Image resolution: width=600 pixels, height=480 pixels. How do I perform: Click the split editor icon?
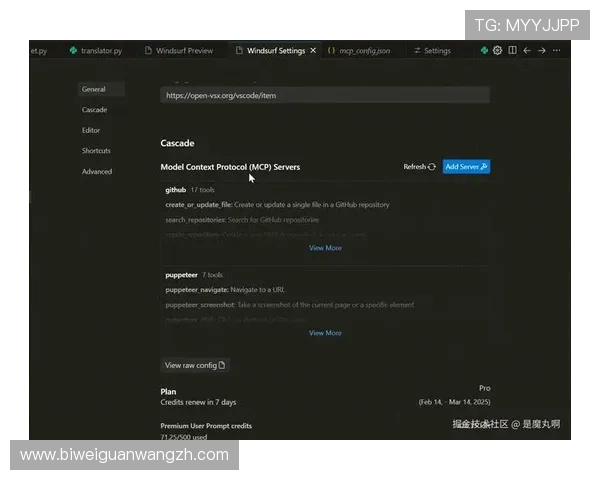tap(512, 50)
